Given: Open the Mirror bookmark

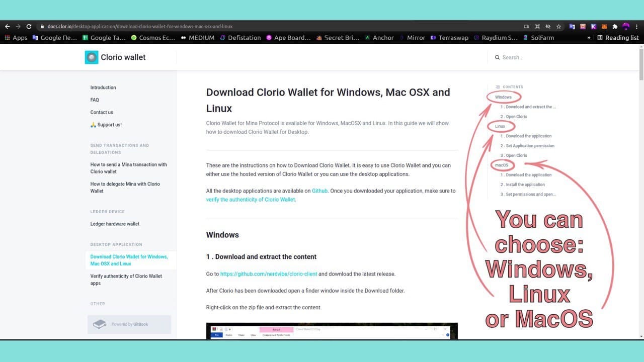Looking at the screenshot, I should pyautogui.click(x=412, y=38).
